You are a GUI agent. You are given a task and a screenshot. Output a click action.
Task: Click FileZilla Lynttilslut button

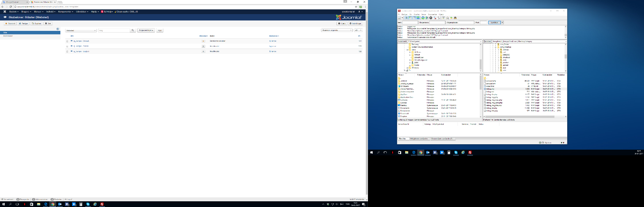point(494,22)
